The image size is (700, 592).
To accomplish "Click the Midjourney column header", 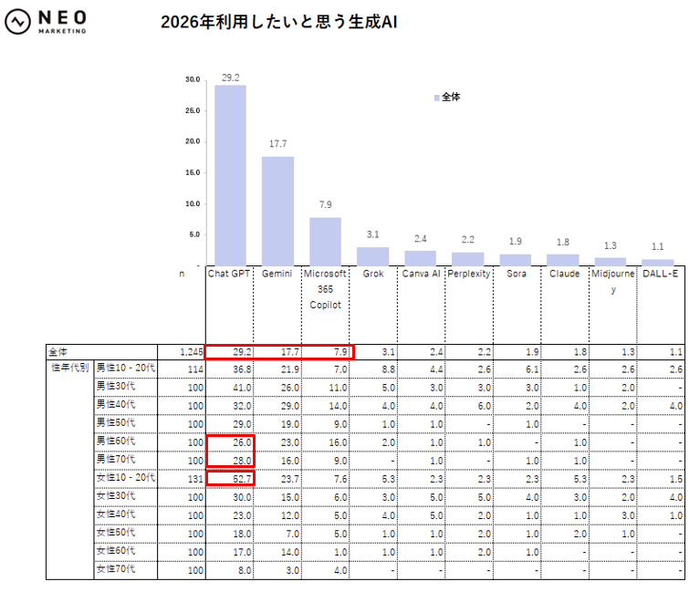I will click(x=613, y=281).
